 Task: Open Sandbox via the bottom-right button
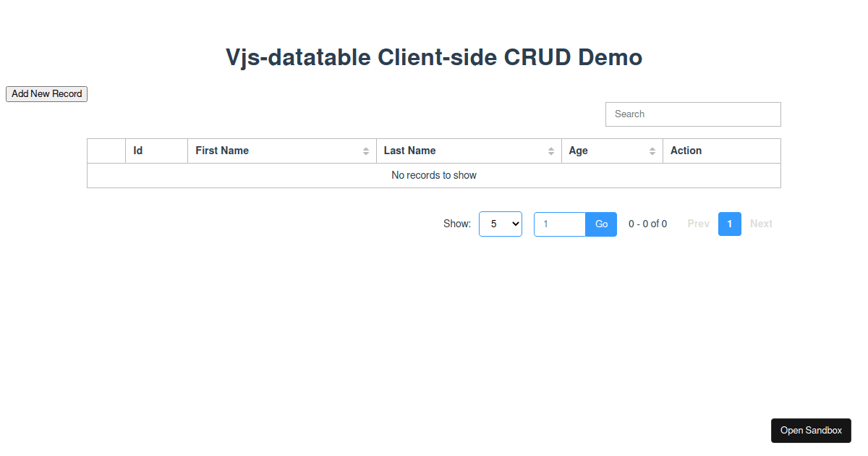point(811,430)
